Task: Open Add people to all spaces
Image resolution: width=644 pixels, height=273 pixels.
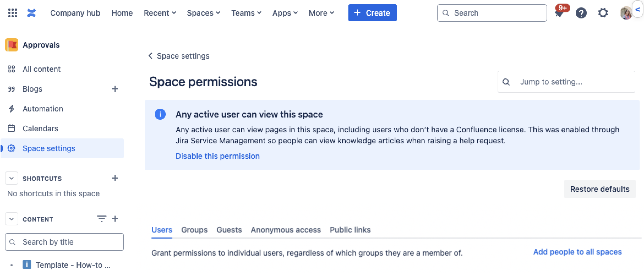Action: pos(577,252)
